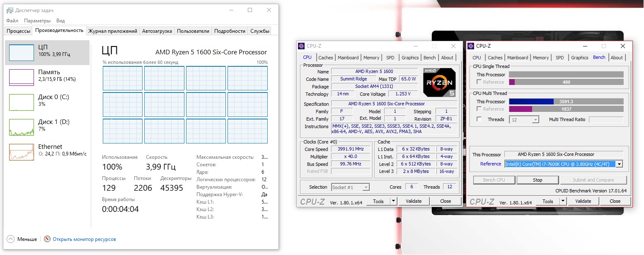Open SPD tab in left CPU-Z window

point(390,58)
